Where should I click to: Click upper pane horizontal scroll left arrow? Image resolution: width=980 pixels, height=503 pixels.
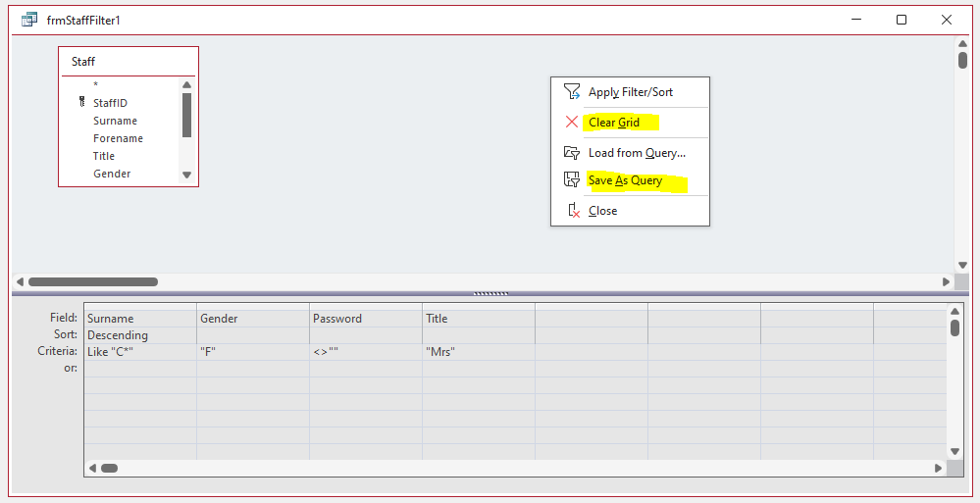pyautogui.click(x=20, y=281)
